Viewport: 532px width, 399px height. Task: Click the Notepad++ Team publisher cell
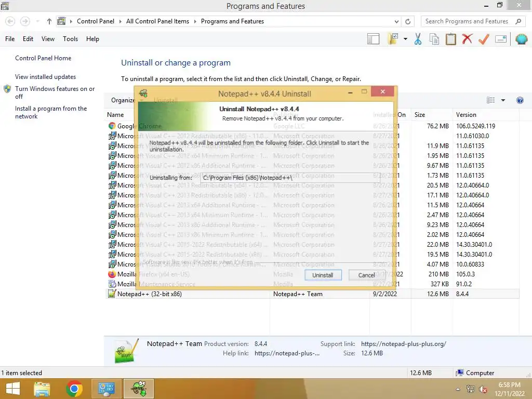298,294
